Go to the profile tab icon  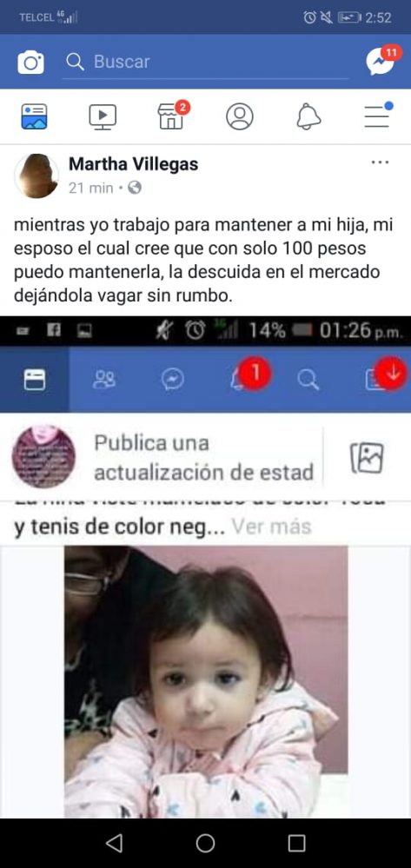tap(240, 116)
